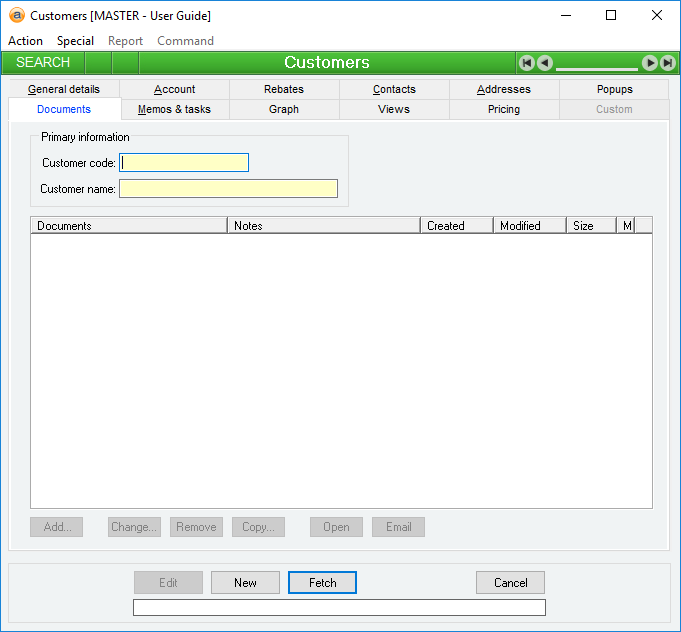Click the record position slider bar
Image resolution: width=681 pixels, height=632 pixels.
(x=597, y=67)
